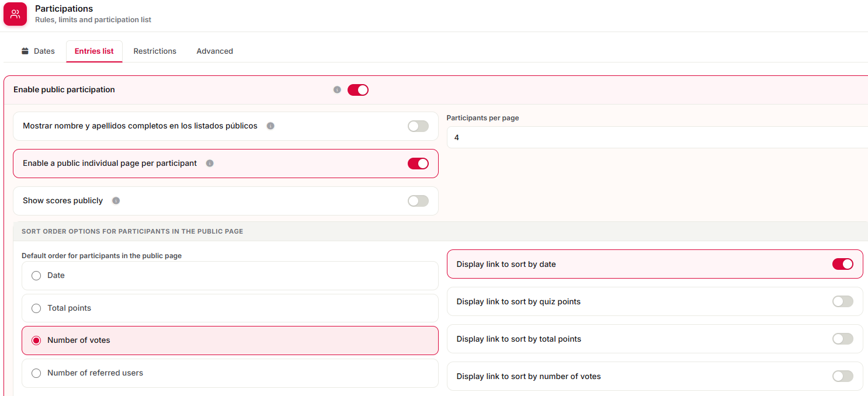This screenshot has height=396, width=868.
Task: Click info icon next to Show scores publicly
Action: pyautogui.click(x=116, y=201)
